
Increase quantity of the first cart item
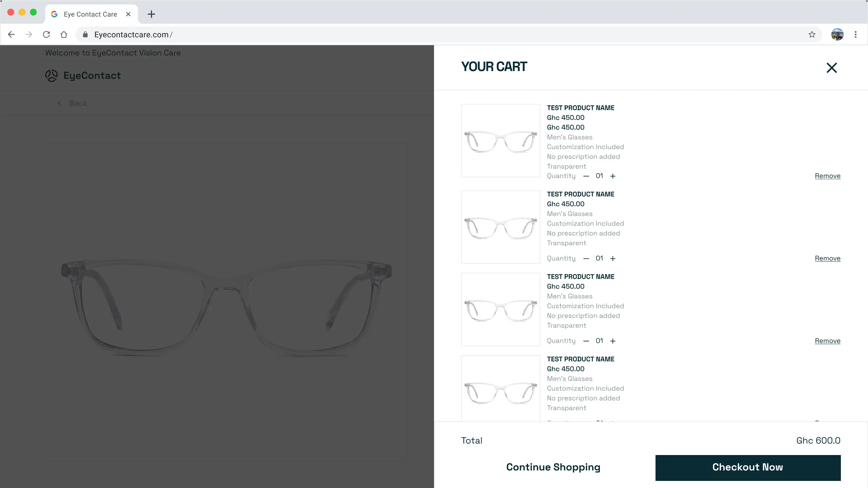pyautogui.click(x=612, y=176)
